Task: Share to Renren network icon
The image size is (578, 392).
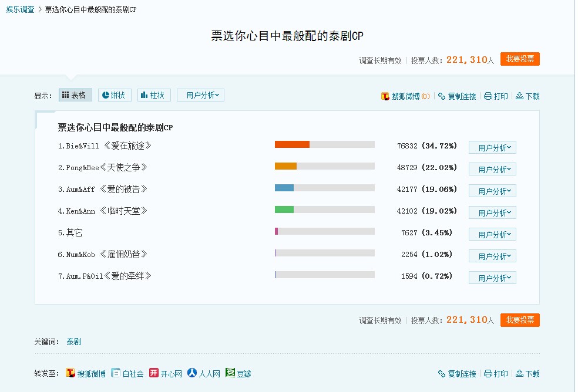Action: tap(191, 373)
